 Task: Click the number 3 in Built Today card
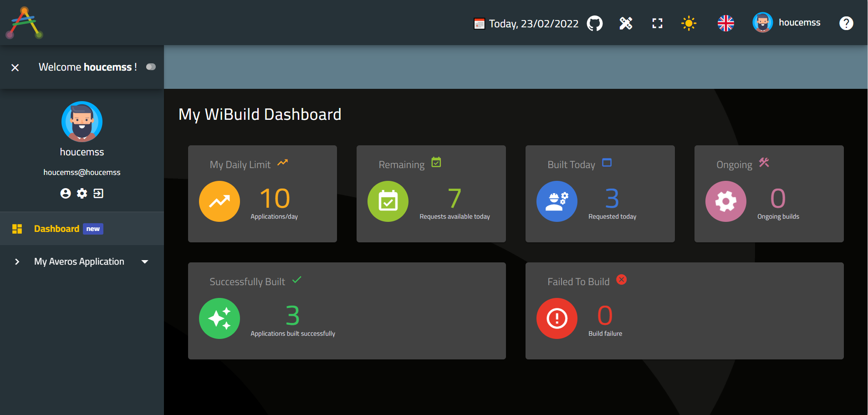(612, 199)
